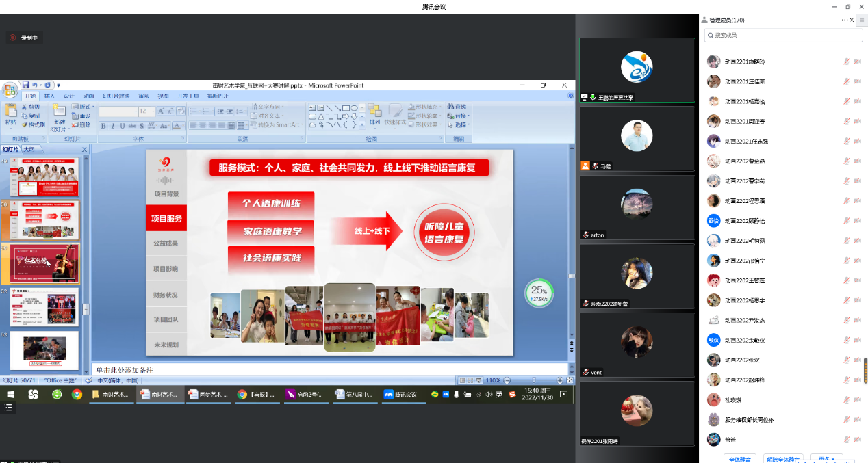The width and height of the screenshot is (868, 463).
Task: Click the Mute All (全体静音) button
Action: 741,459
